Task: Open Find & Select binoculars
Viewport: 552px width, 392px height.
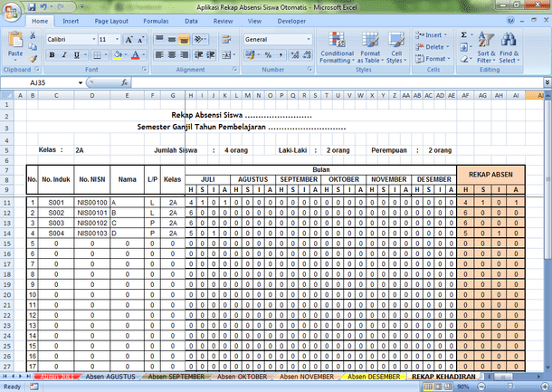Action: [509, 47]
